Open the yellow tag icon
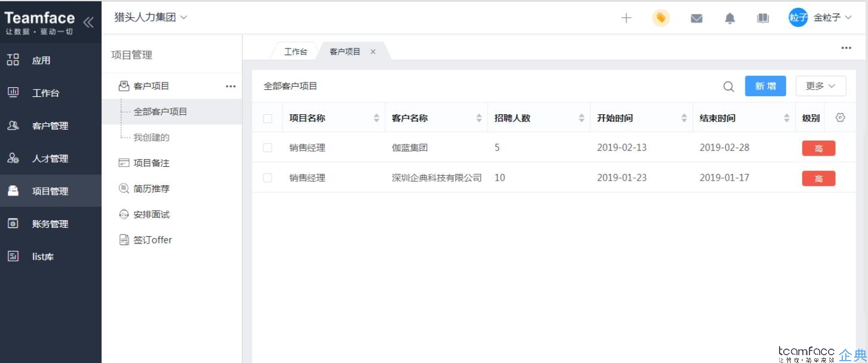868x363 pixels. click(661, 18)
